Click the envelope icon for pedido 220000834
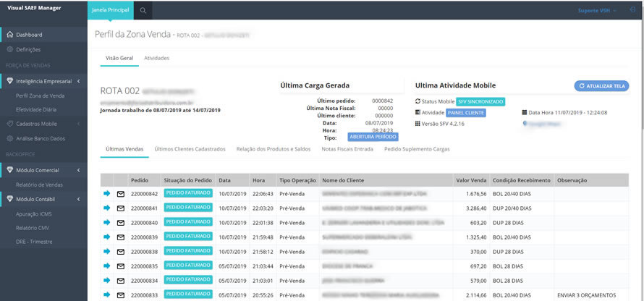 point(121,281)
